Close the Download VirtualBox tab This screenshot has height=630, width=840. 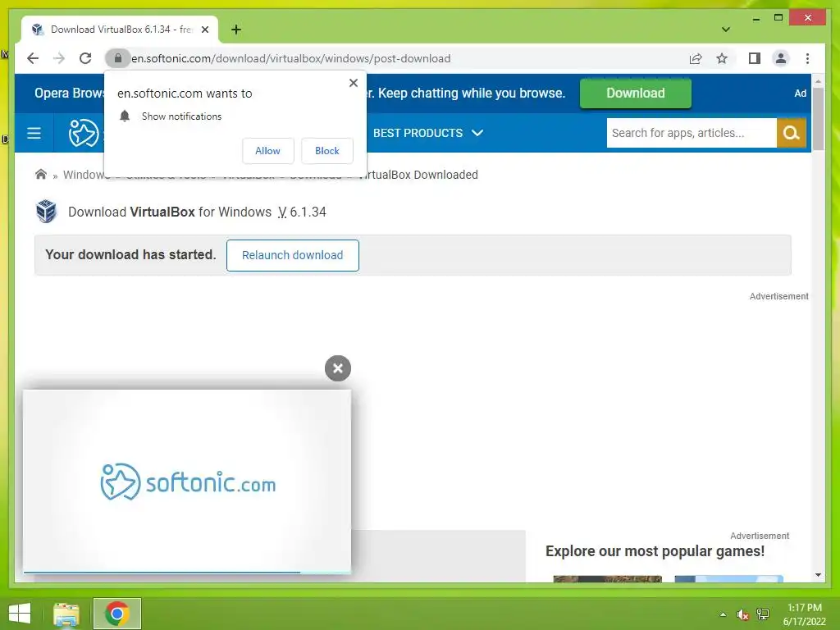pyautogui.click(x=204, y=30)
